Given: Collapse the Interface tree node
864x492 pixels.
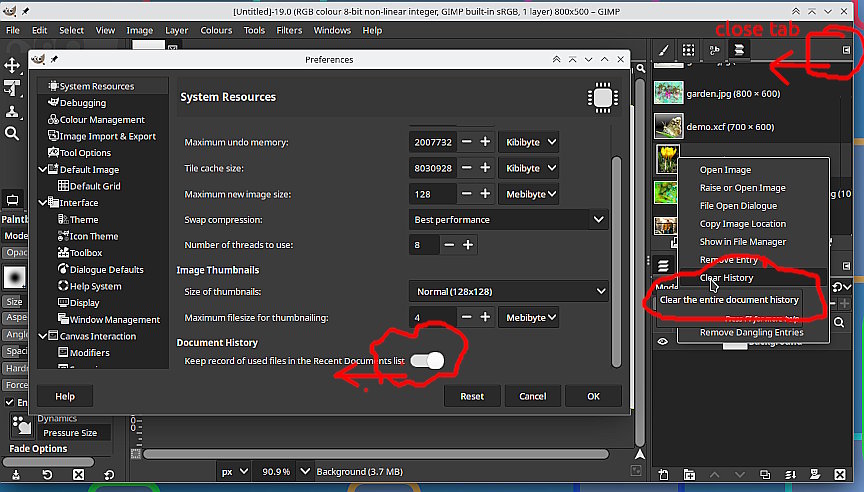Looking at the screenshot, I should pos(42,203).
